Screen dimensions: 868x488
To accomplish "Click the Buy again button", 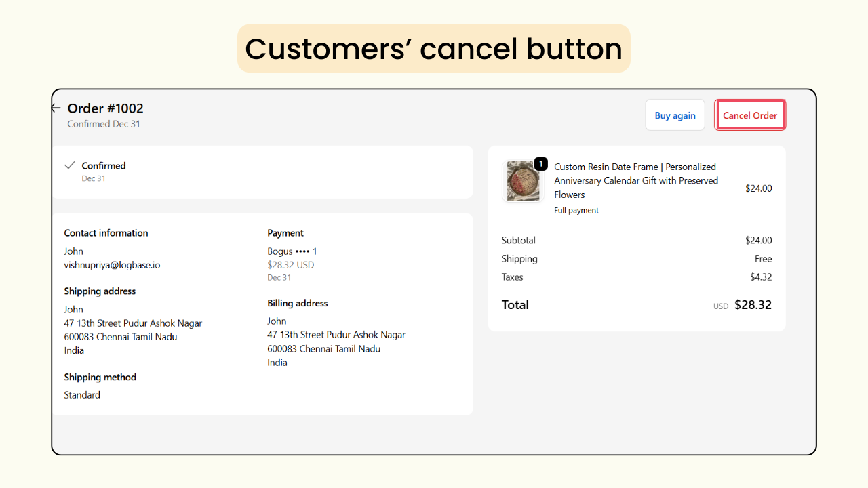I will (x=675, y=115).
